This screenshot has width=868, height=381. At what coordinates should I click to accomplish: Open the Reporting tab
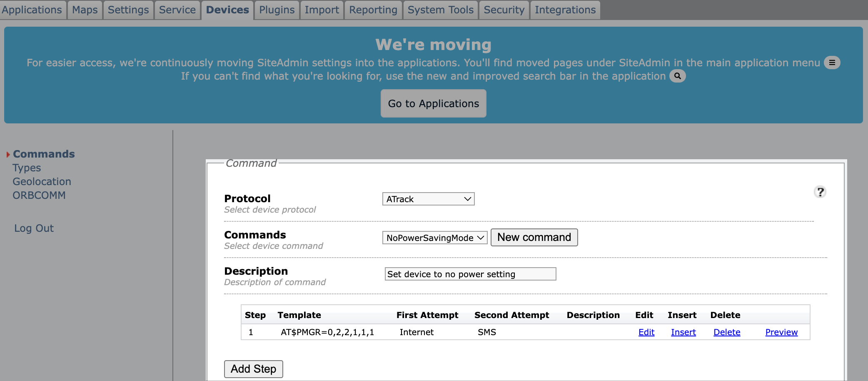tap(373, 10)
